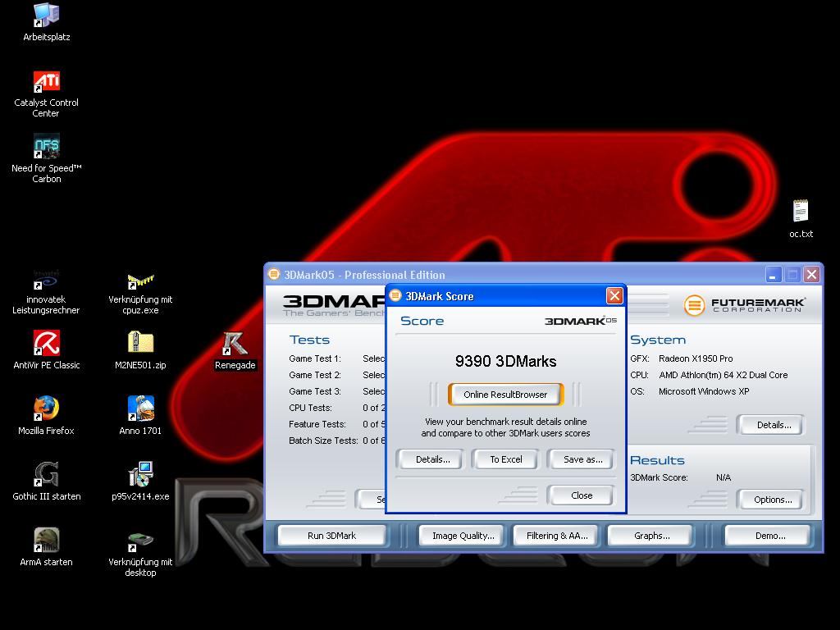Click the Close button in Score dialog
840x630 pixels.
(582, 495)
